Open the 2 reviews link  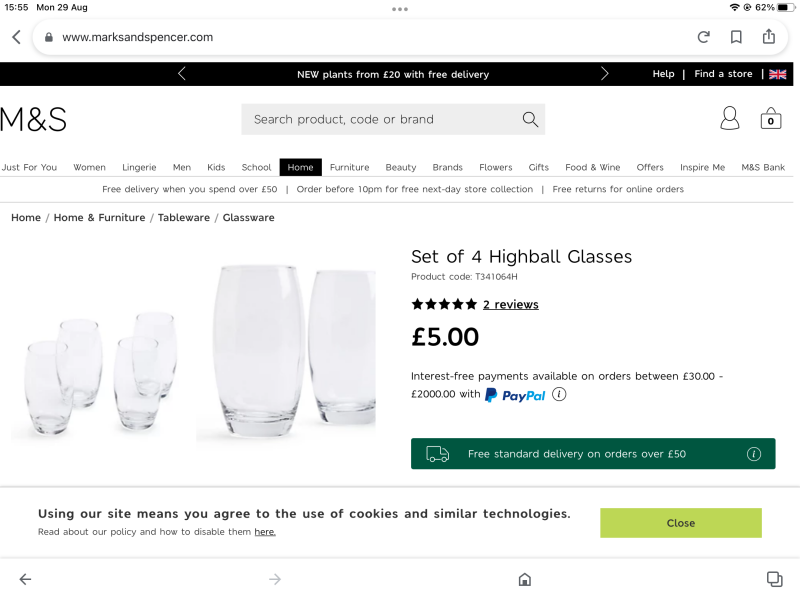coord(510,304)
